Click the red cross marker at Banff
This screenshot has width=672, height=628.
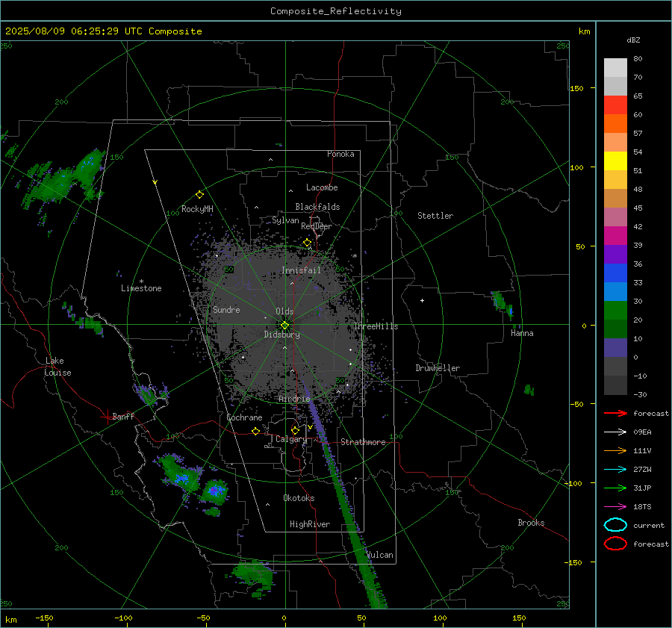pos(107,417)
